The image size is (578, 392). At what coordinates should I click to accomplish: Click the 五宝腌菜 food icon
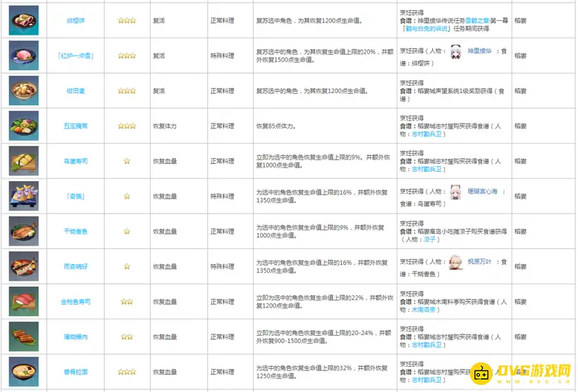(x=23, y=126)
